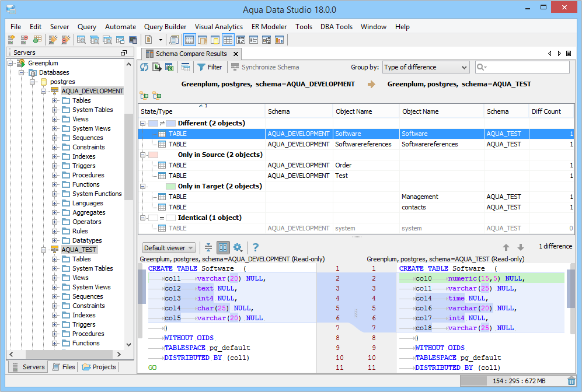Close the Schema Compare Results tab
The image size is (582, 392).
[236, 54]
